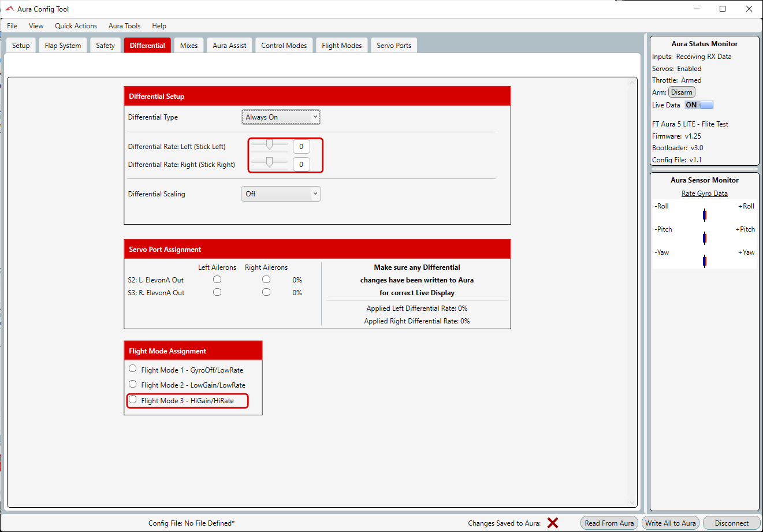Toggle the Live Data ON switch

tap(699, 105)
